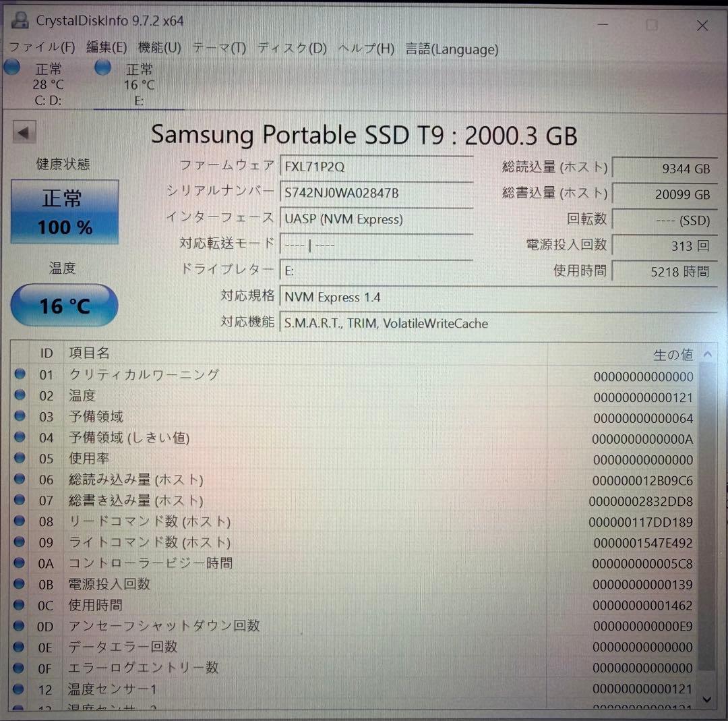728x721 pixels.
Task: Select the E: disk tab showing 16 °C
Action: 139,84
